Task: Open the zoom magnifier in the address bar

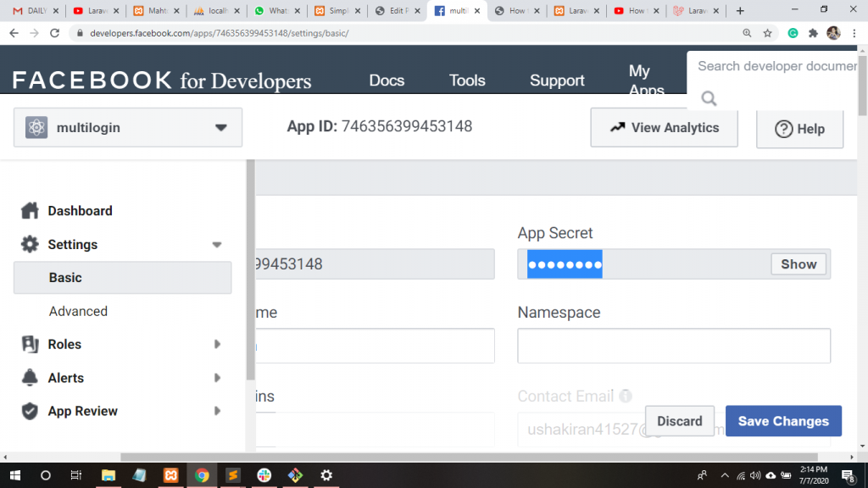Action: [747, 33]
